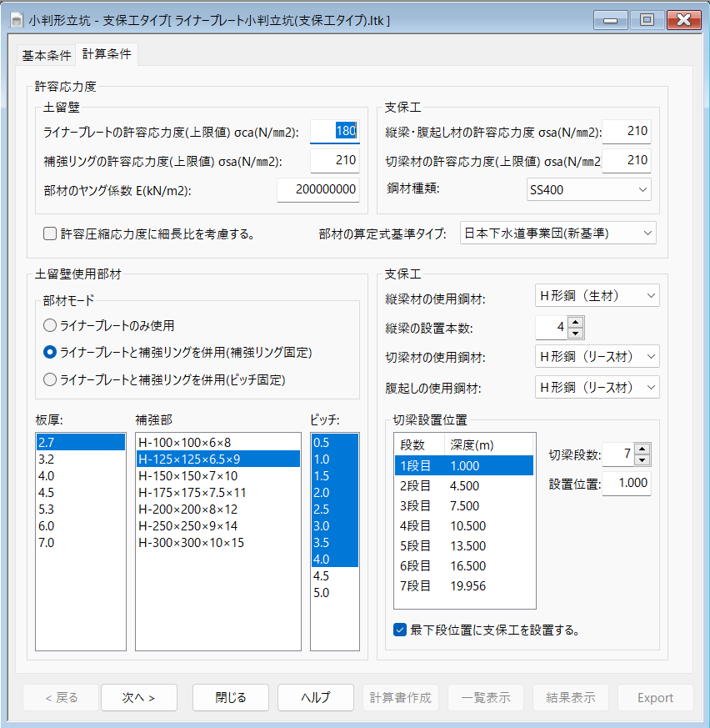Increase 縦梁の設置本数 with up arrow
The width and height of the screenshot is (710, 728).
575,322
